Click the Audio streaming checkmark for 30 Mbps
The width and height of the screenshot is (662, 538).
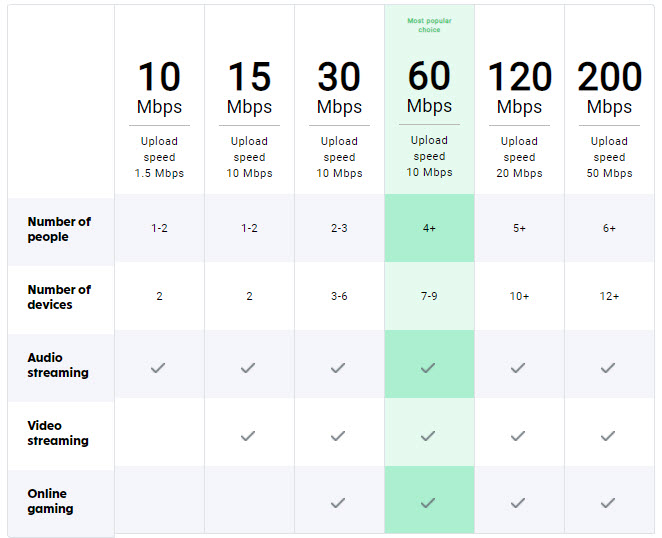pos(338,368)
